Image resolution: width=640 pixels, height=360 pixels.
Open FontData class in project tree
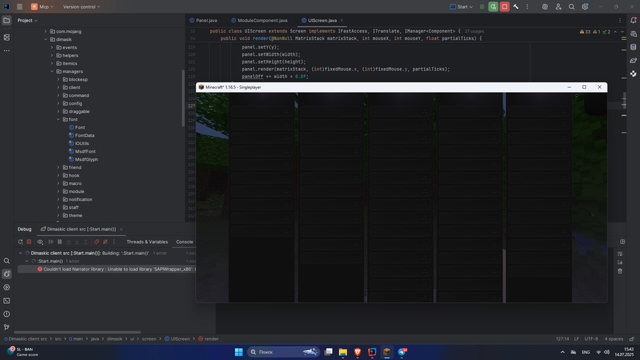tap(82, 136)
